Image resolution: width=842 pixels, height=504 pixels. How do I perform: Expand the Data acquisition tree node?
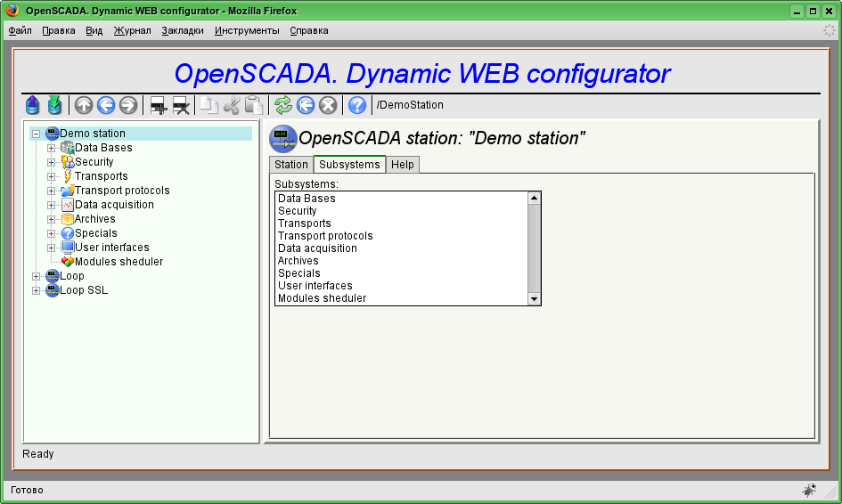click(51, 205)
